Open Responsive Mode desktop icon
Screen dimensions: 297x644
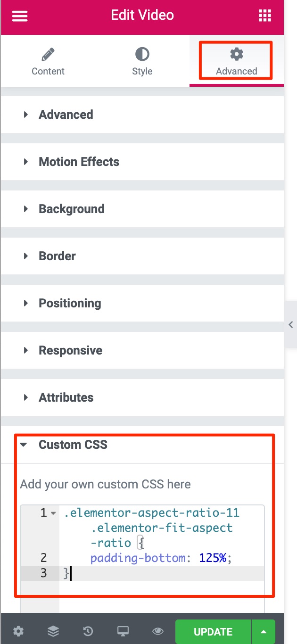123,631
